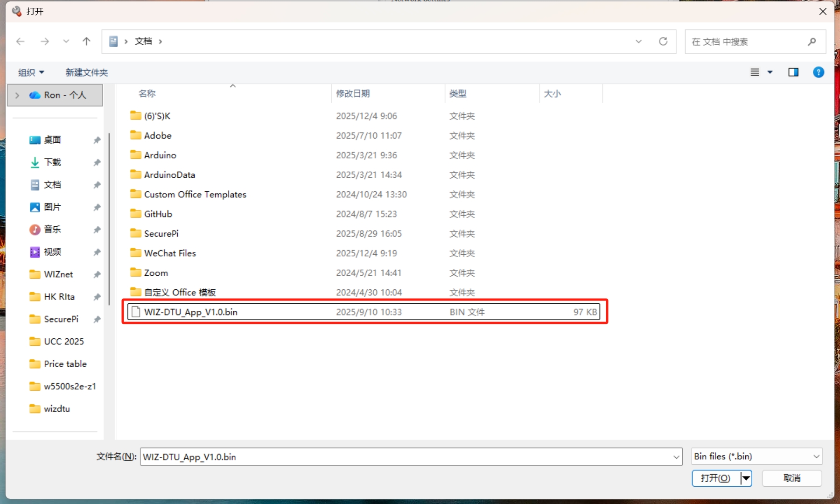Screen dimensions: 840x504
Task: Expand the Ron - 个人 OneDrive tree
Action: click(x=17, y=95)
